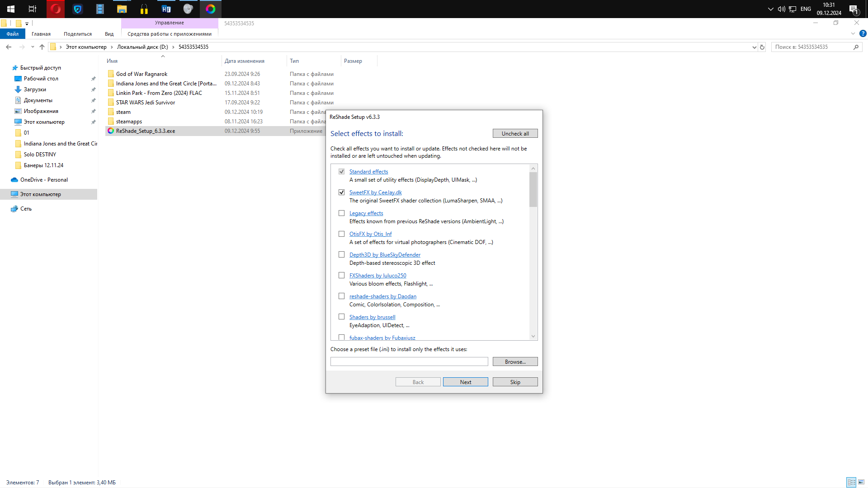Click the Opera browser taskbar icon

tap(56, 9)
